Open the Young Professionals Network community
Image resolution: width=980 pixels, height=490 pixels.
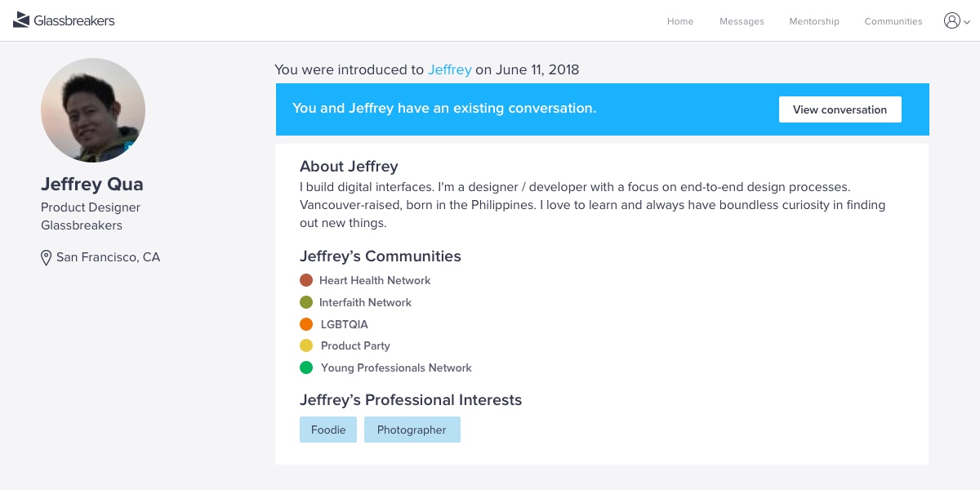[396, 367]
